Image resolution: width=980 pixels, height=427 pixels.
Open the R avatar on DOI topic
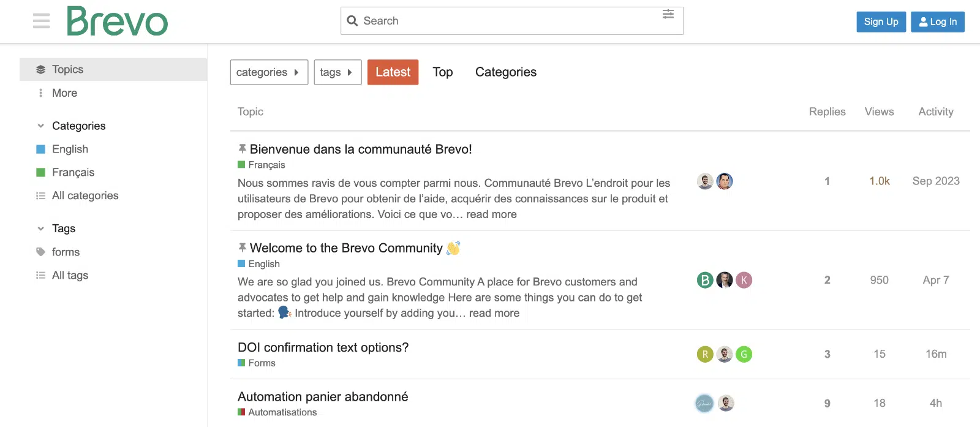coord(706,354)
